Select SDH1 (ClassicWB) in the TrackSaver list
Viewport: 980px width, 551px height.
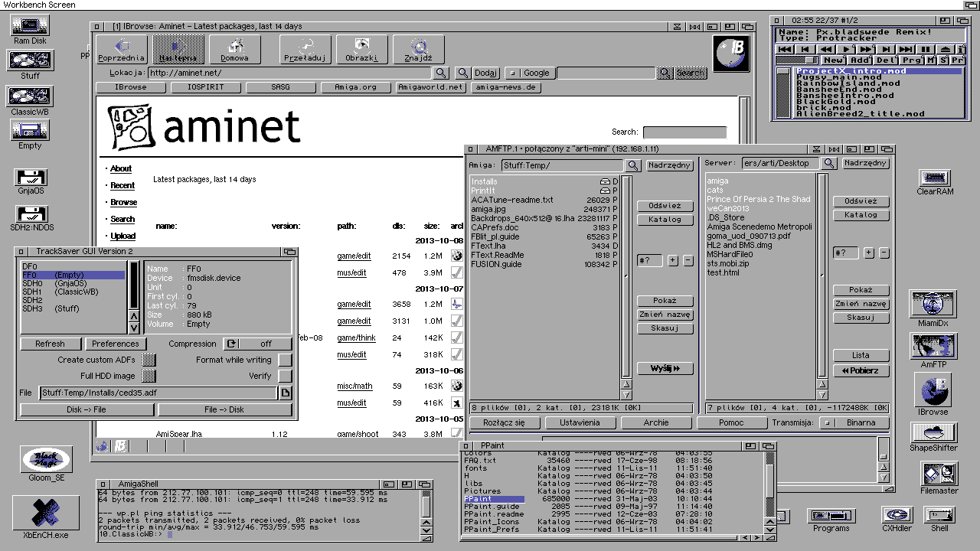[x=73, y=292]
